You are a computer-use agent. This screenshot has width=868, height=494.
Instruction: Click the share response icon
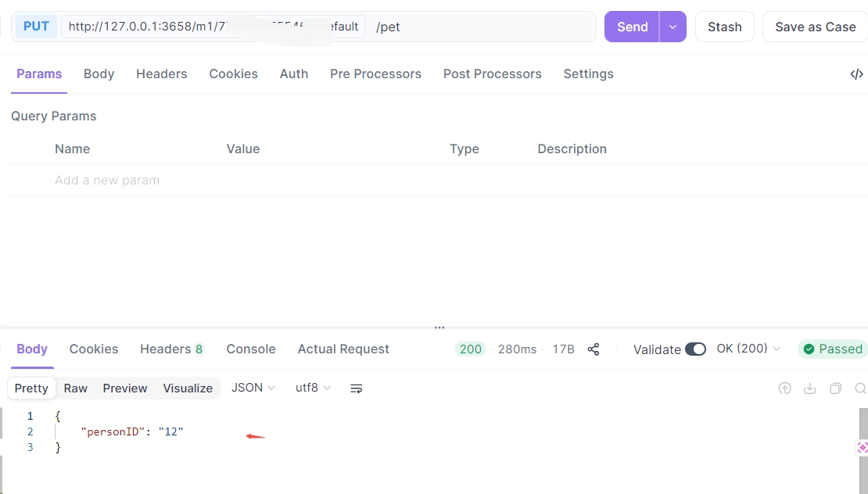pyautogui.click(x=594, y=349)
